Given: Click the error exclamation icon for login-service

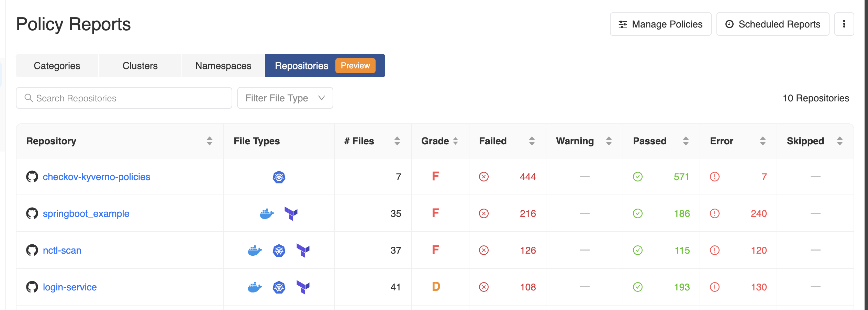Looking at the screenshot, I should coord(715,287).
